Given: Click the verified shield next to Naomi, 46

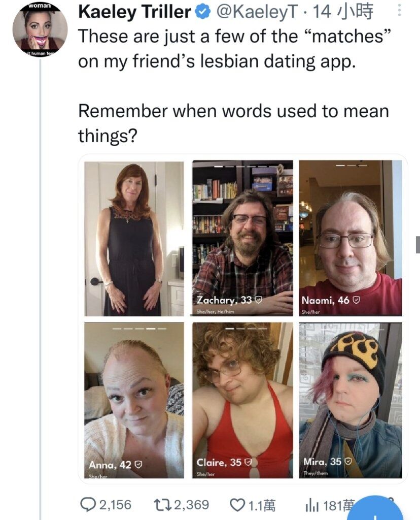Looking at the screenshot, I should pos(356,300).
